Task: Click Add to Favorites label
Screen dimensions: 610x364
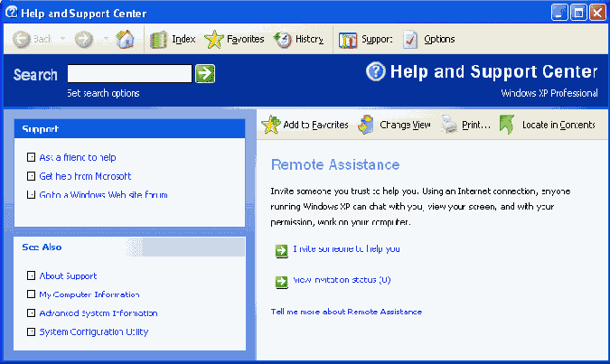Action: click(316, 125)
